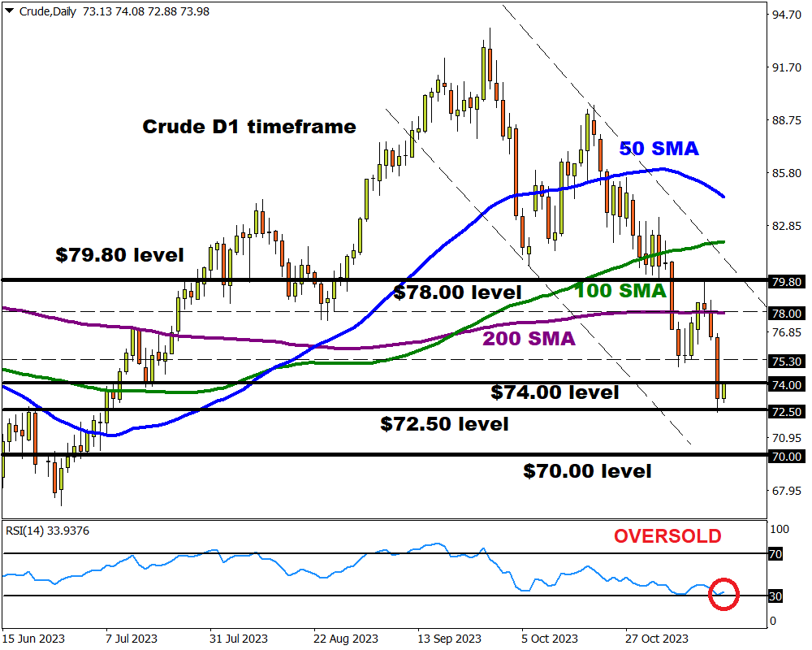
Task: Click the "$74.00 level" annotation
Action: pyautogui.click(x=555, y=392)
